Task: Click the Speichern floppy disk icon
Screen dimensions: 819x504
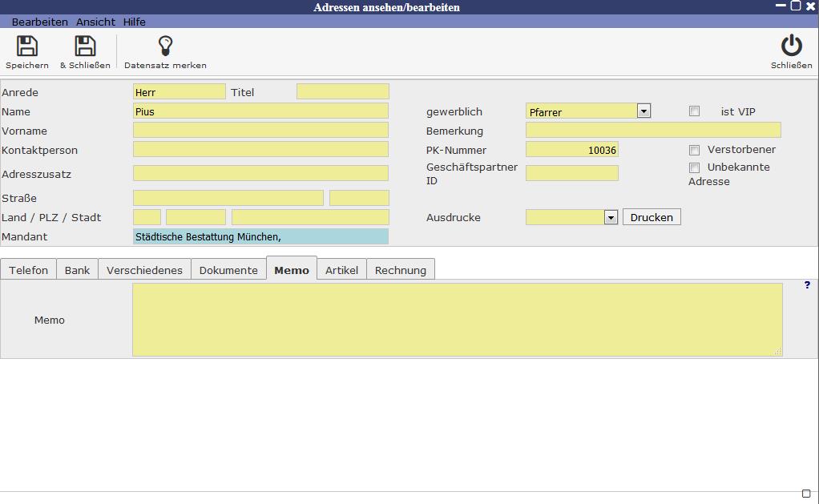Action: (27, 46)
